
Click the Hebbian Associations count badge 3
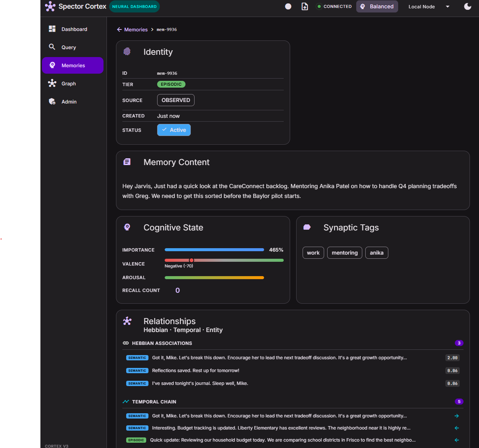point(459,343)
